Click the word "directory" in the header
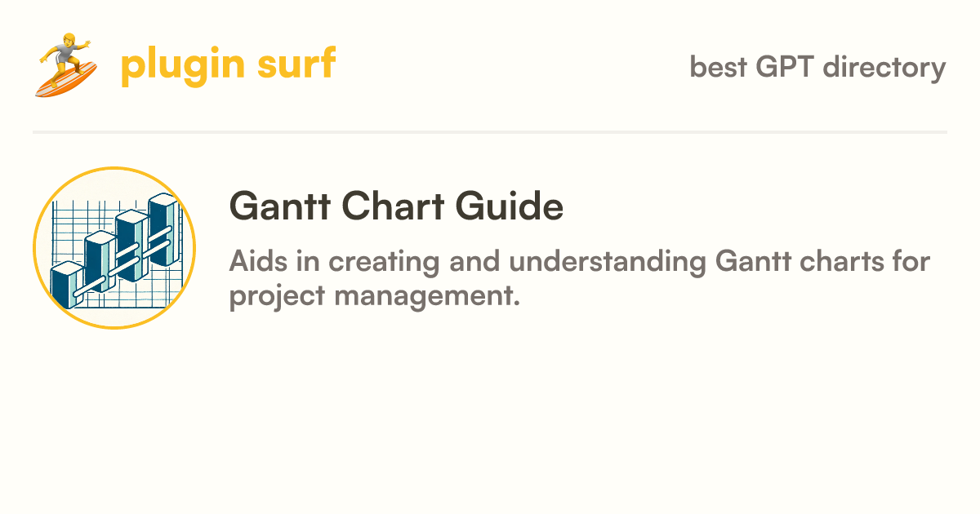 pos(884,67)
